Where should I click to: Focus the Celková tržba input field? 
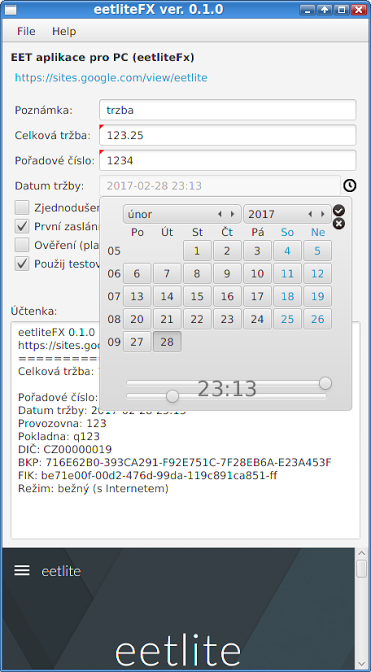click(227, 135)
